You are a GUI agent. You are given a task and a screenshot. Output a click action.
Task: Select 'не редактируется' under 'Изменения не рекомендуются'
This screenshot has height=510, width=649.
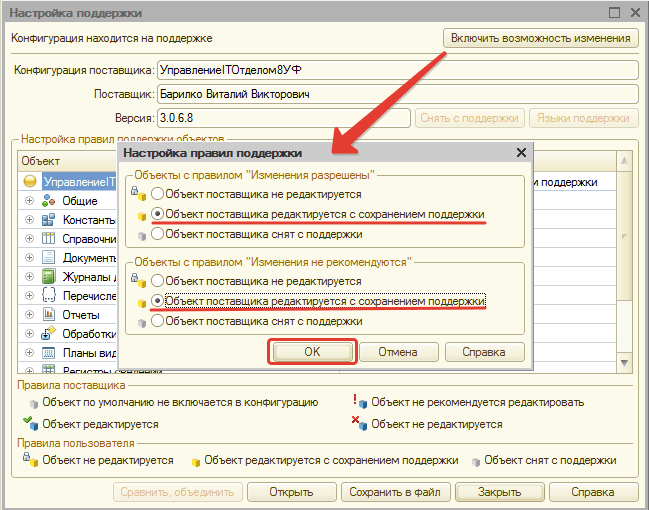point(157,281)
